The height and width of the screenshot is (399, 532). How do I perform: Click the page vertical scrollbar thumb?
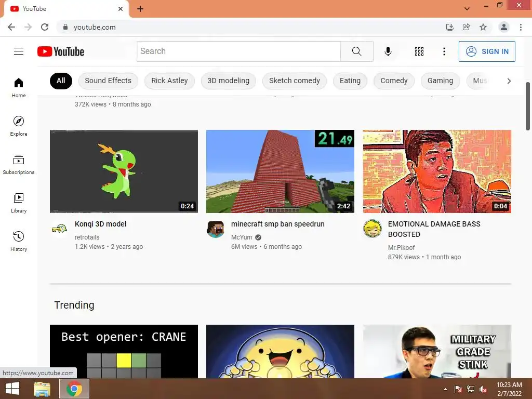(528, 106)
